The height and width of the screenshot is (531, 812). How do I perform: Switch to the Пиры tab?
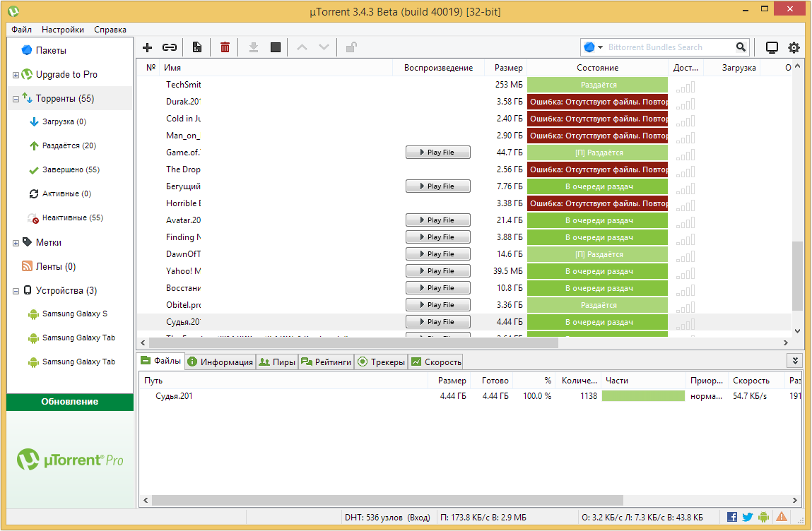[277, 362]
